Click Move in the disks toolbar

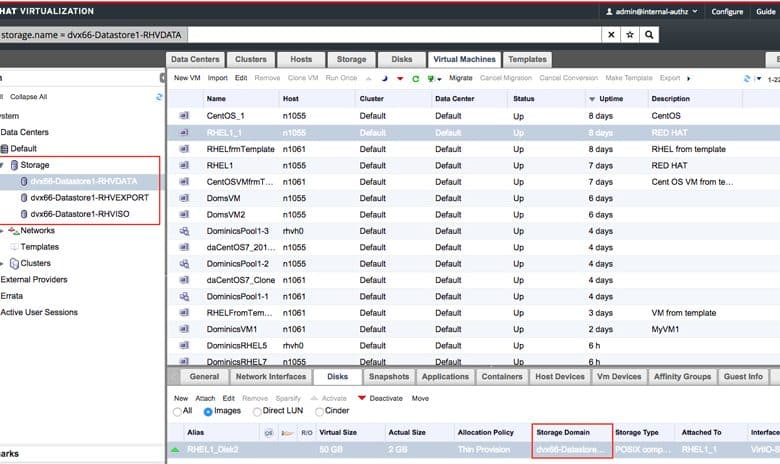(420, 398)
